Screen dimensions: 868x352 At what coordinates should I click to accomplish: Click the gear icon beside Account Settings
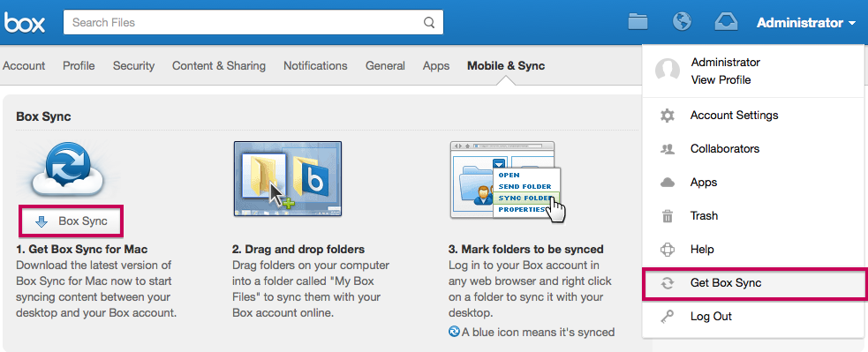pos(668,116)
